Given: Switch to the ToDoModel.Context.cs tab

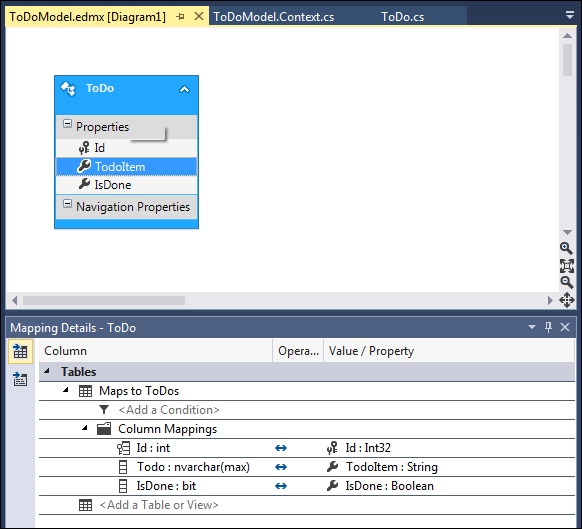Looking at the screenshot, I should (274, 17).
